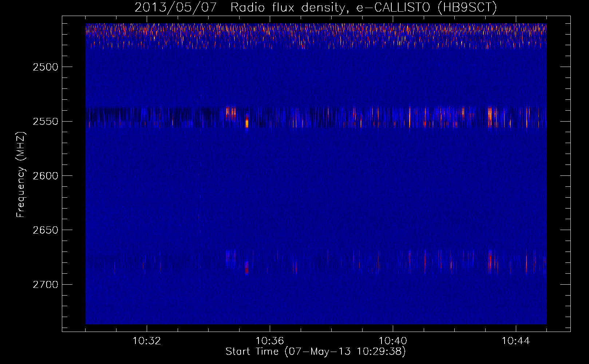Click the 2700 frequency tick label
The width and height of the screenshot is (589, 364).
pos(46,284)
